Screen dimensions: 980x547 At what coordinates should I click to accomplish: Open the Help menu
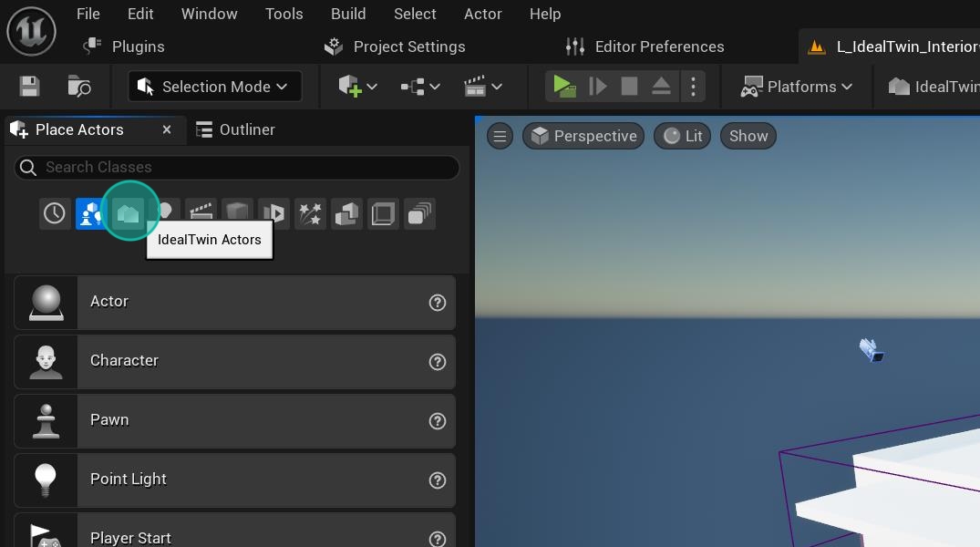tap(545, 14)
